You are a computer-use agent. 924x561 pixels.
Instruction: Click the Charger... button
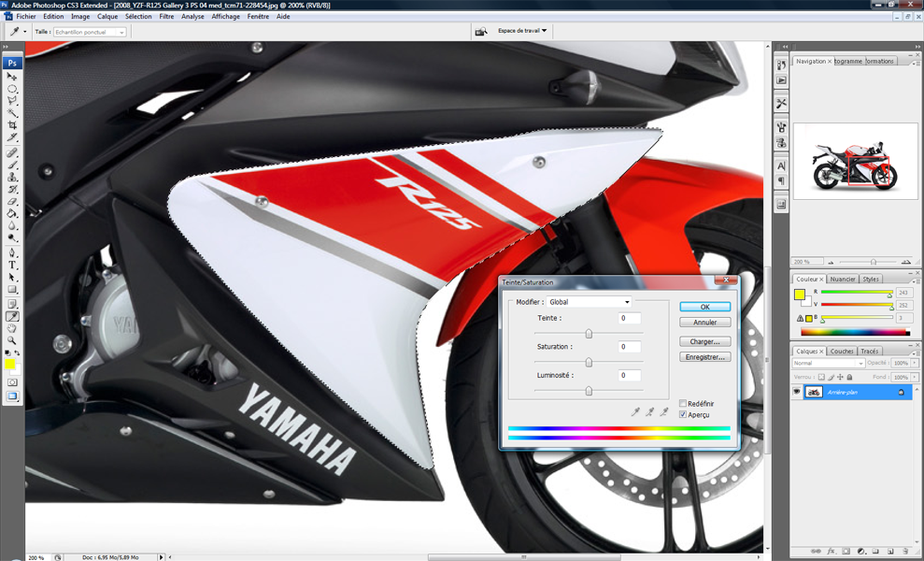(x=704, y=341)
